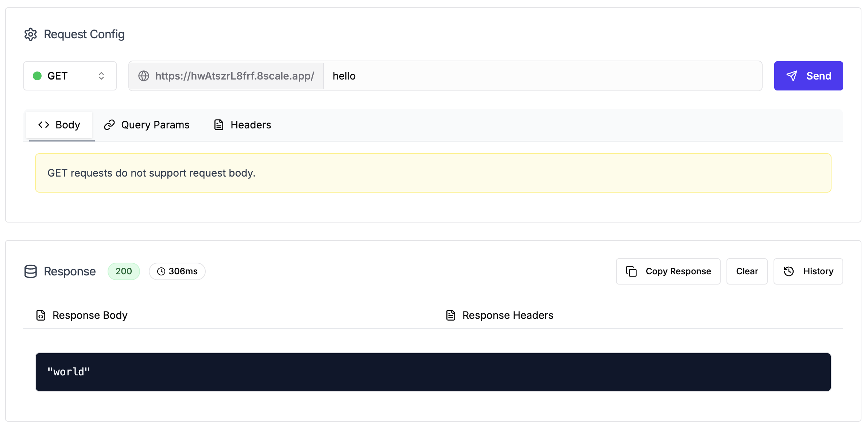Open the GET method dropdown
This screenshot has width=868, height=429.
(x=70, y=76)
